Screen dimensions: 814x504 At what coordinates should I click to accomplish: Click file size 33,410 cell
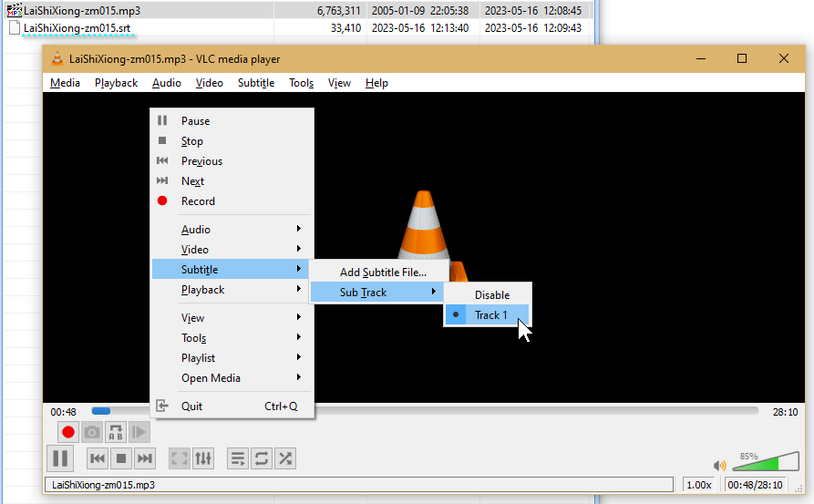click(x=345, y=28)
